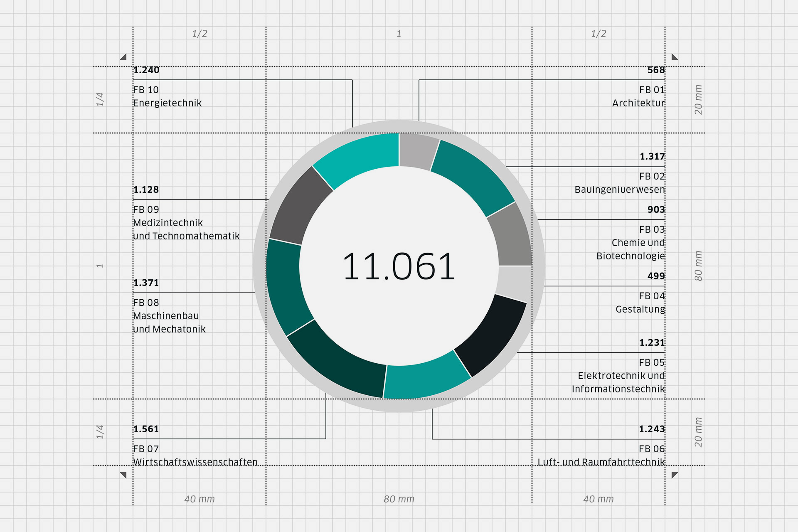This screenshot has height=532, width=798.
Task: Click the pale FB 04 Gestaltung segment
Action: tap(514, 283)
